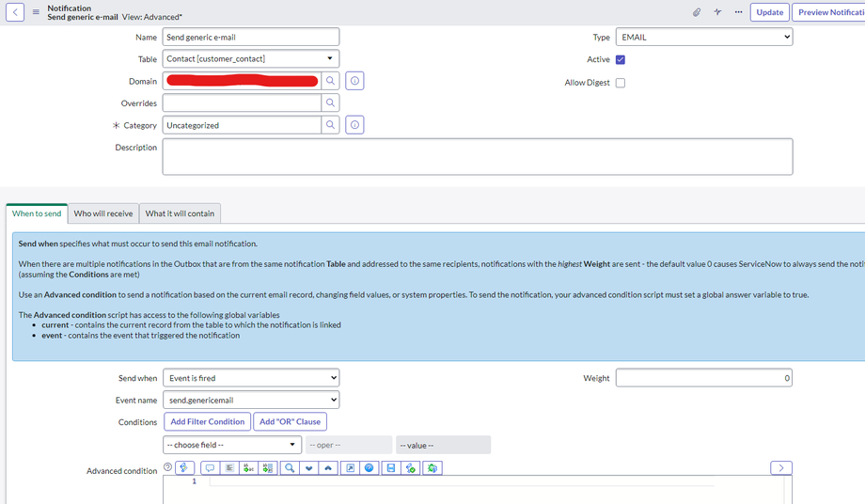This screenshot has height=504, width=865.
Task: Open the Event name dropdown
Action: [251, 400]
